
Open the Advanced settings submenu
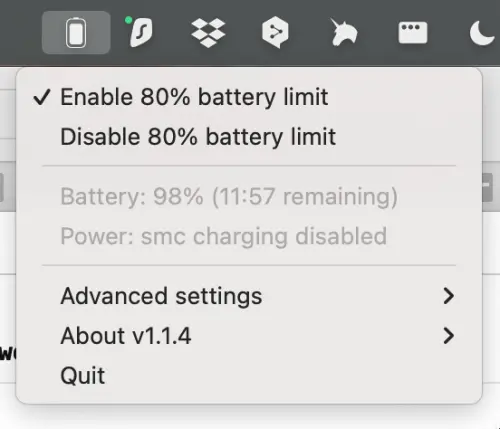tap(249, 296)
